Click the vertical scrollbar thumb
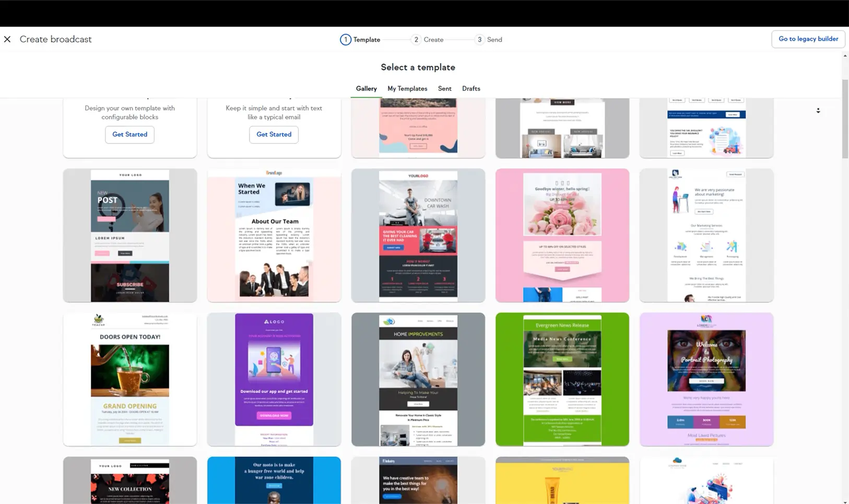 [x=845, y=119]
